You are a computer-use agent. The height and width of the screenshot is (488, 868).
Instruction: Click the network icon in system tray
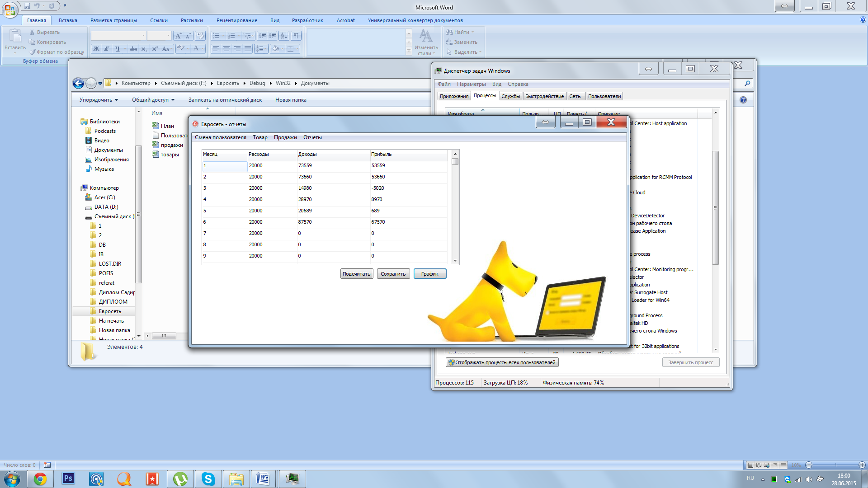[798, 479]
